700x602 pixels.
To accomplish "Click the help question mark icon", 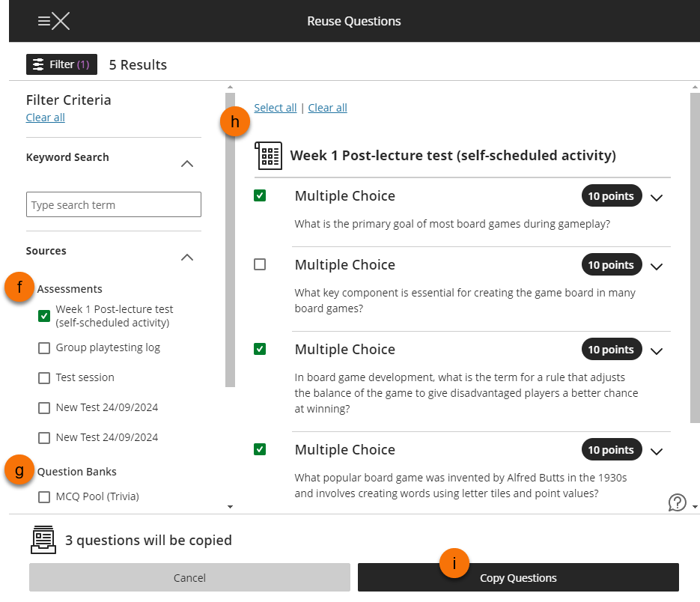I will (677, 502).
